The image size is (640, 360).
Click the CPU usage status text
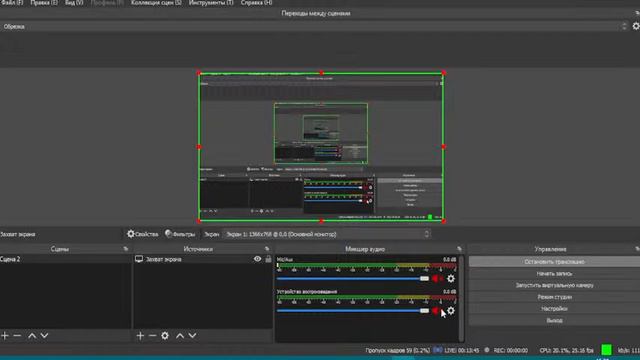pyautogui.click(x=566, y=350)
